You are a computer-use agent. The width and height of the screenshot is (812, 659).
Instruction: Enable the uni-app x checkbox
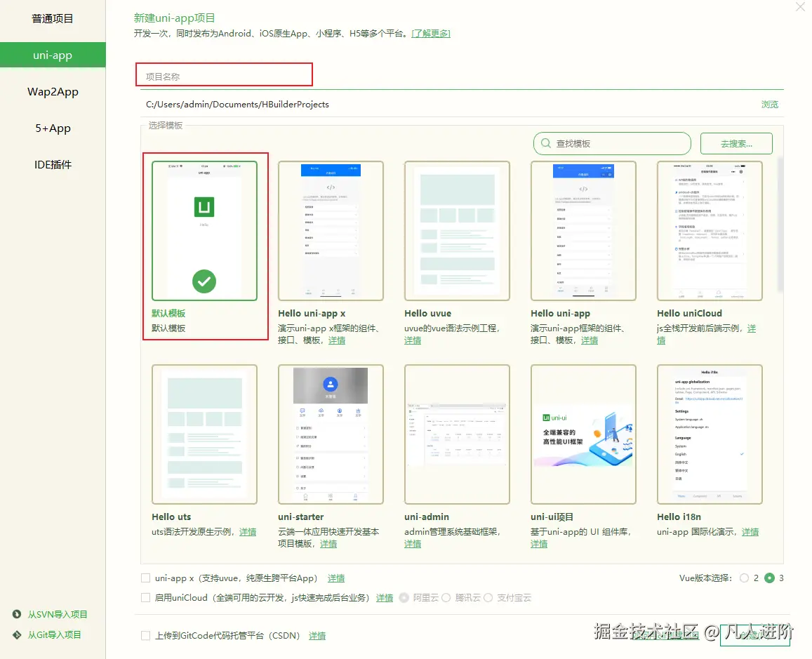pos(145,578)
